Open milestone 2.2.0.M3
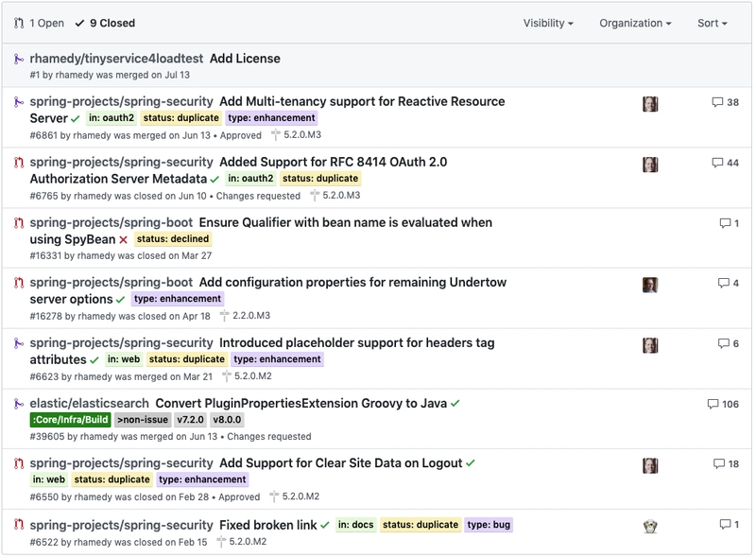Viewport: 756px width, 557px height. [x=246, y=316]
